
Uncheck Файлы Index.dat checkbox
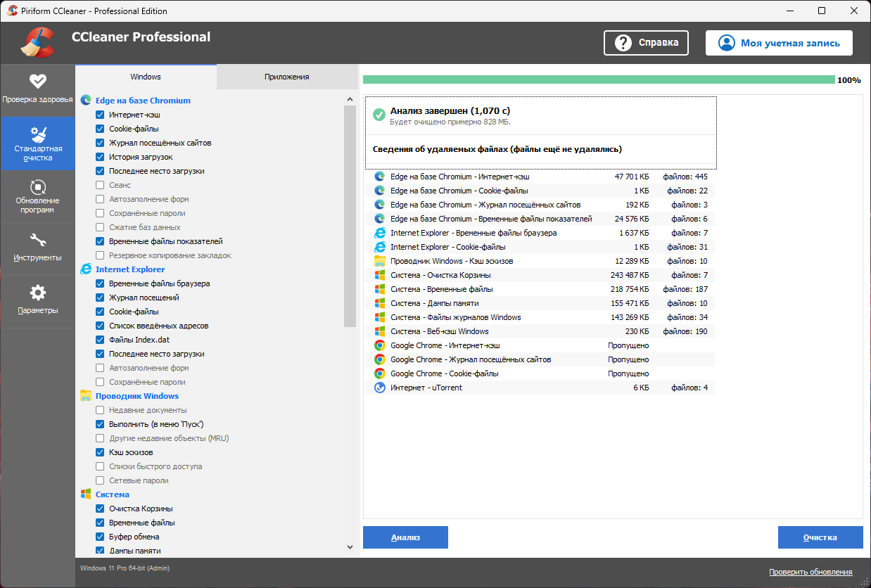point(100,340)
